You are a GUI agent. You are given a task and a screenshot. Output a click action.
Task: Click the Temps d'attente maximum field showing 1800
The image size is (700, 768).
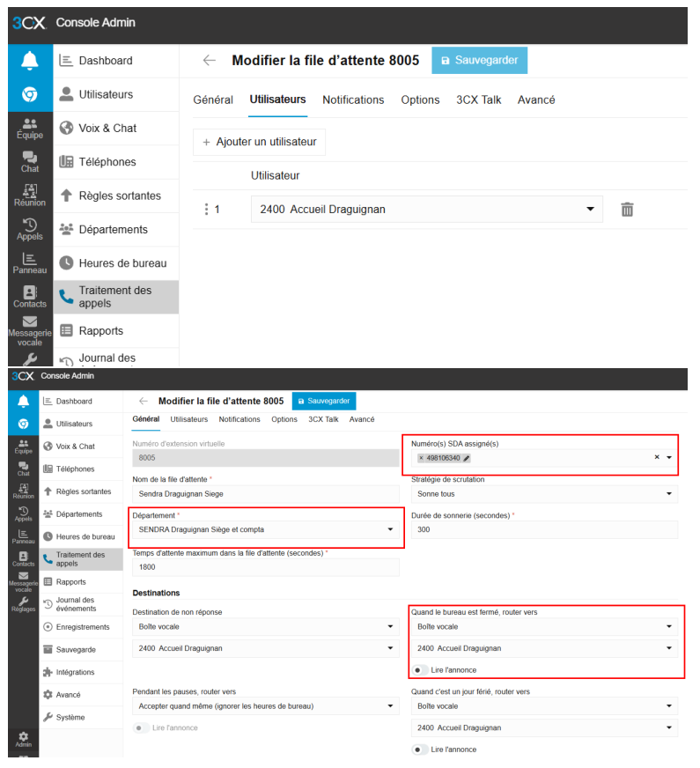coord(266,566)
